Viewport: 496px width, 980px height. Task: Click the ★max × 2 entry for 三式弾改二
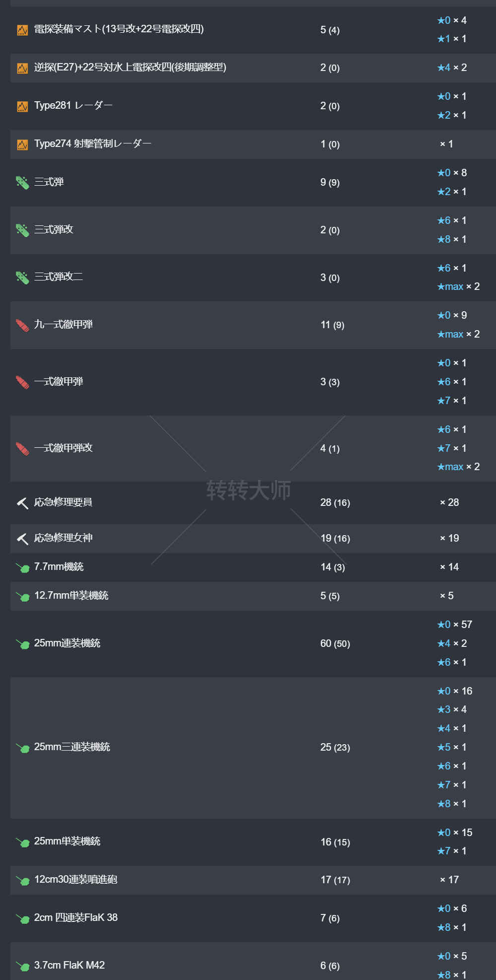458,286
